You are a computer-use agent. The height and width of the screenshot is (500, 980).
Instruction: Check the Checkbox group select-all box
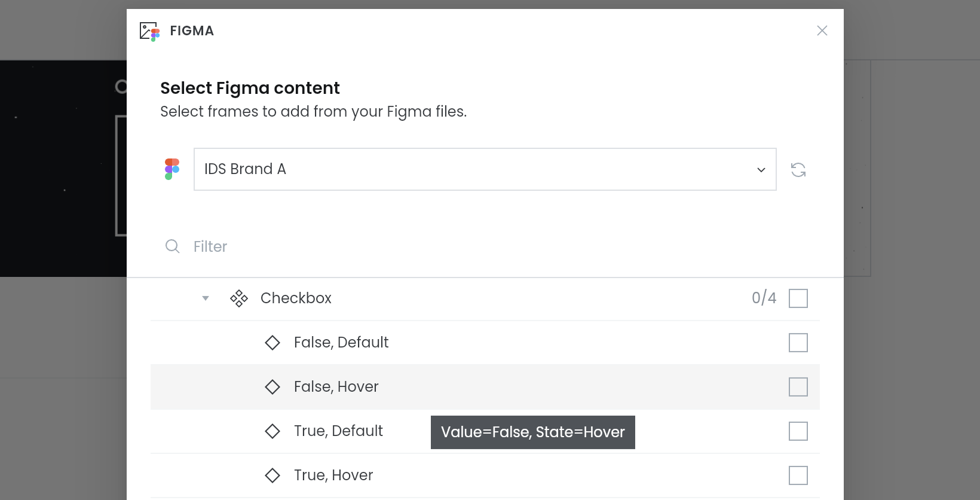coord(798,298)
